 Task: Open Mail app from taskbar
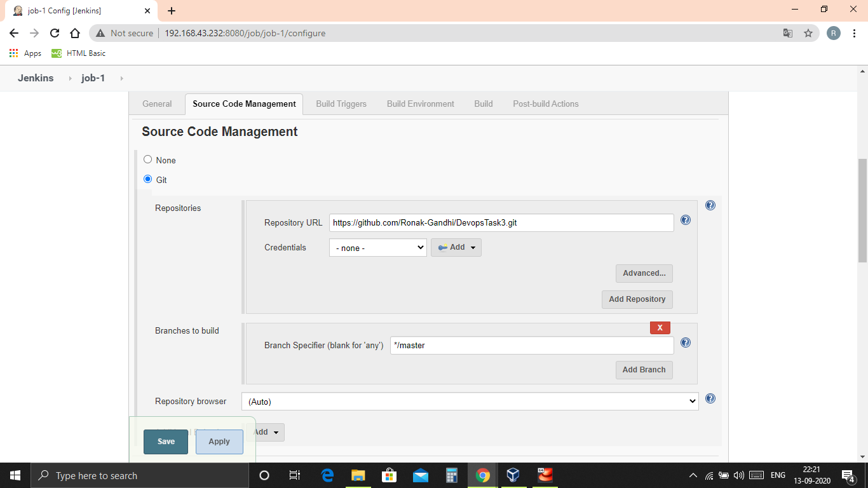420,475
